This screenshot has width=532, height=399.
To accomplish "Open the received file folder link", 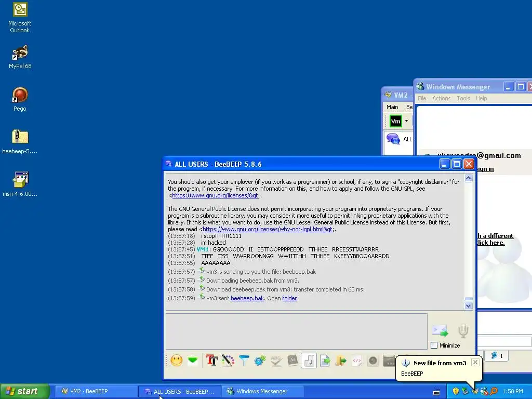I will 289,298.
